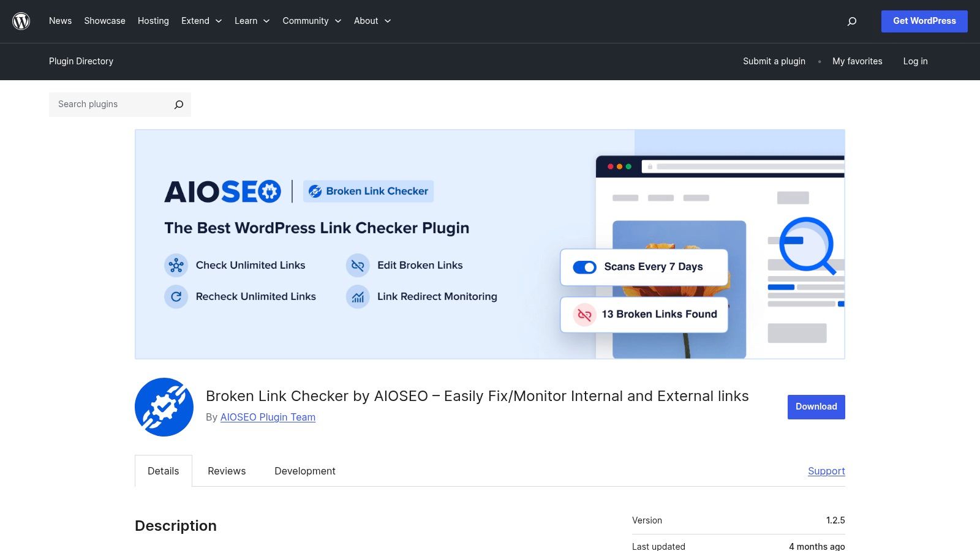Click the magnifier icon inside Search plugins field
The height and width of the screenshot is (551, 980).
click(x=178, y=104)
